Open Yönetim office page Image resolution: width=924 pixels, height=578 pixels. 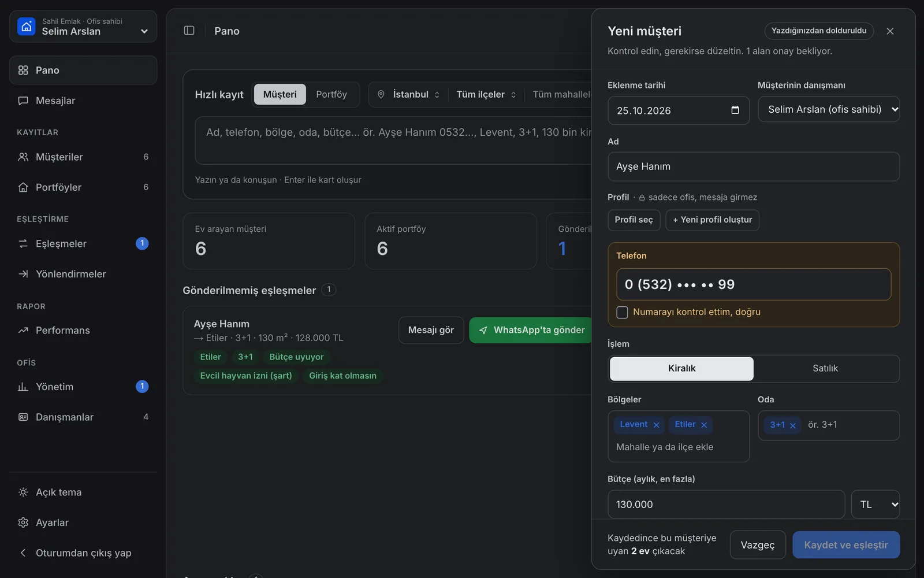click(83, 387)
